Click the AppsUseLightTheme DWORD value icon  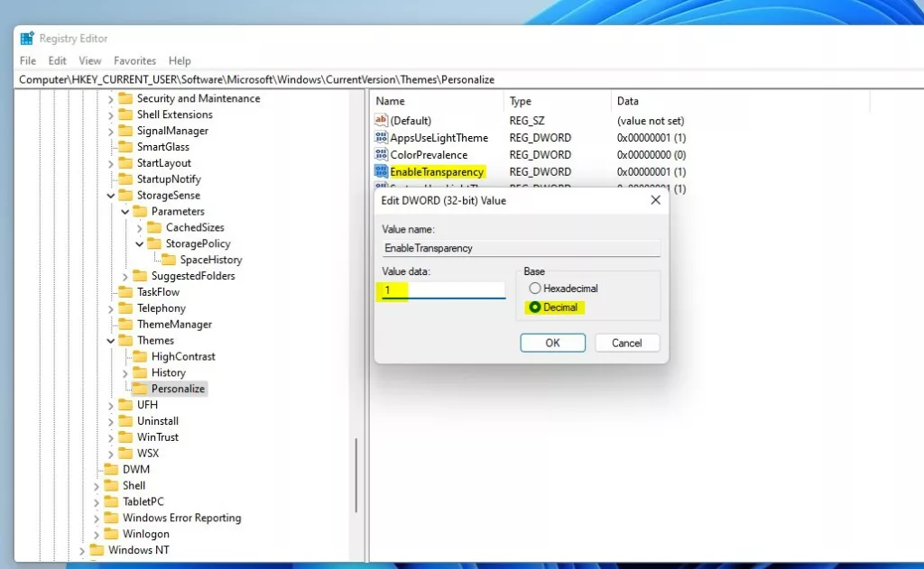(x=381, y=137)
